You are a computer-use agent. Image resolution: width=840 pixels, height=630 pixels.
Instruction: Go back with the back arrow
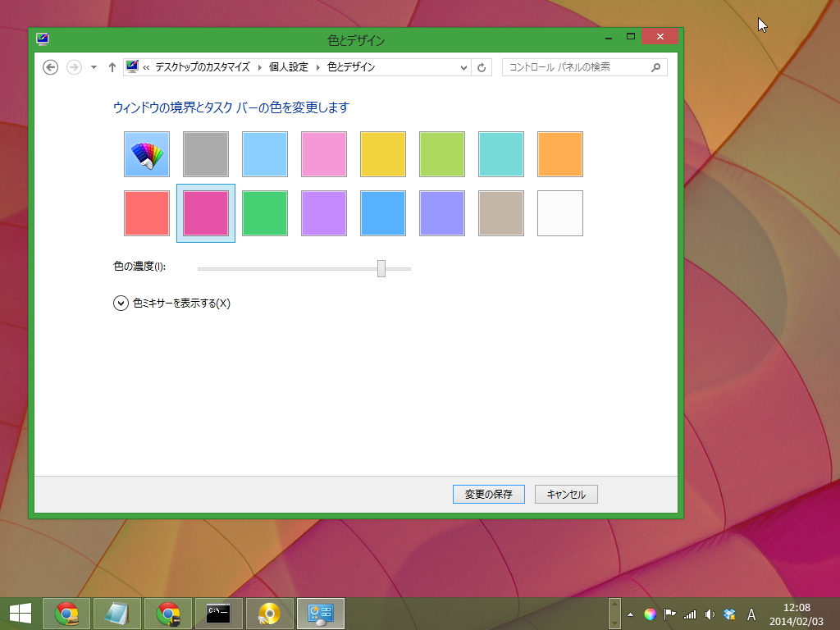tap(50, 67)
